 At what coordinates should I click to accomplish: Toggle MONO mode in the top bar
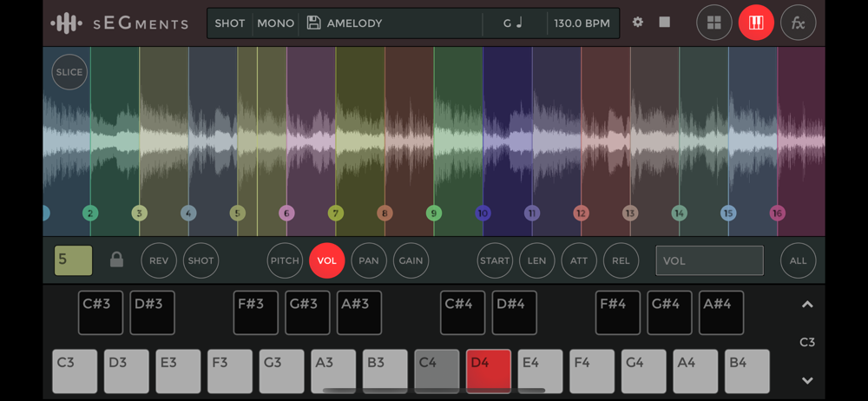pos(275,23)
